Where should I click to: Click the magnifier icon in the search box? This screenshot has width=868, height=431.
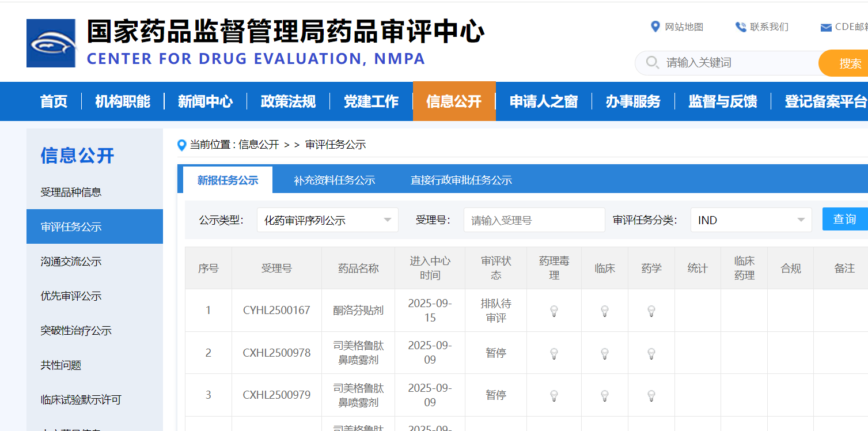[x=652, y=62]
